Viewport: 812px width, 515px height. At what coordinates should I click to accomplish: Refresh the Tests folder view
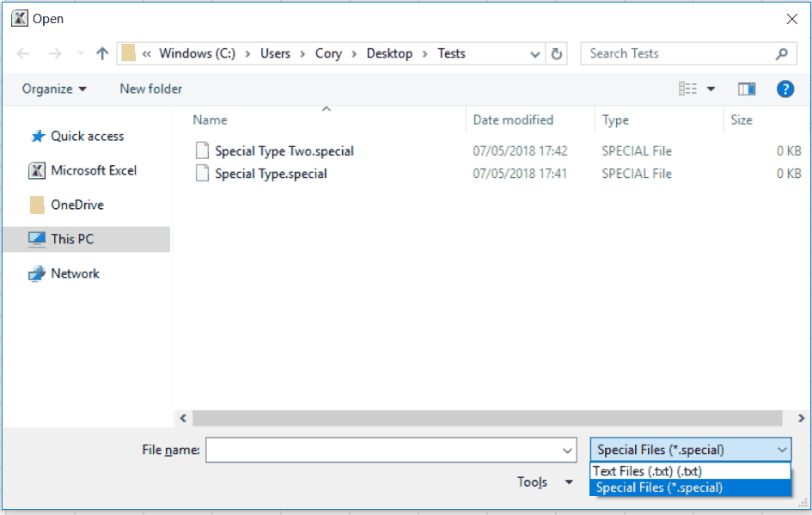click(557, 53)
